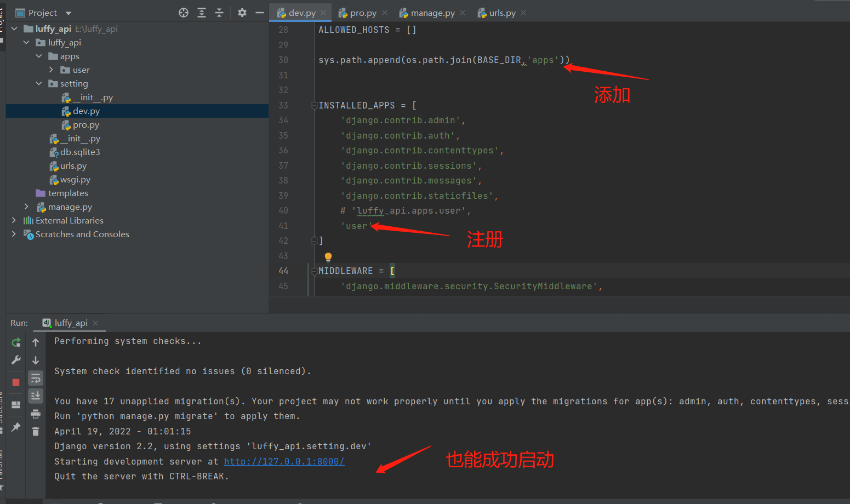Close the luffy_api run tab
This screenshot has height=504, width=850.
pos(95,323)
